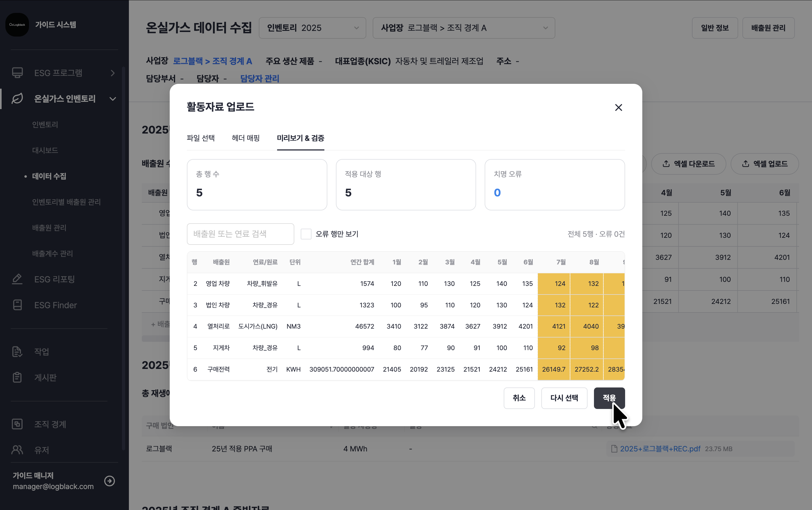812x510 pixels.
Task: Switch to the 헤더 매핑 tab
Action: (245, 138)
